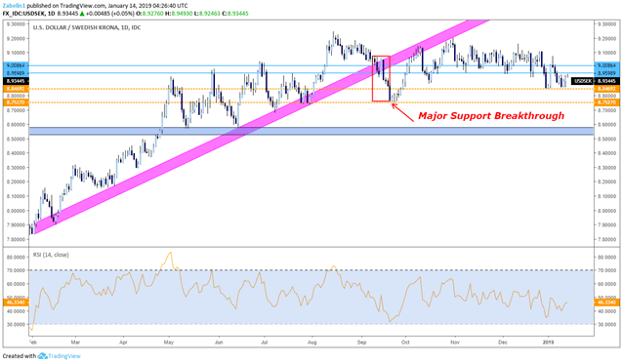Image resolution: width=623 pixels, height=364 pixels.
Task: Click the close value C:8.93445 in header
Action: (x=234, y=14)
